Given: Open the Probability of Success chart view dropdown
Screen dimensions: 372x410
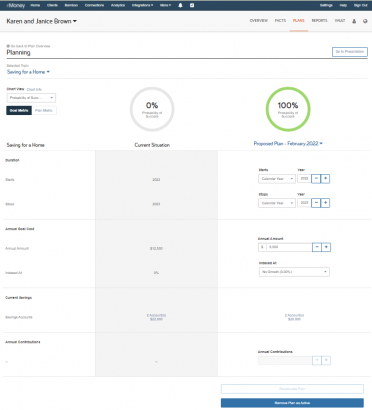Looking at the screenshot, I should (x=31, y=98).
